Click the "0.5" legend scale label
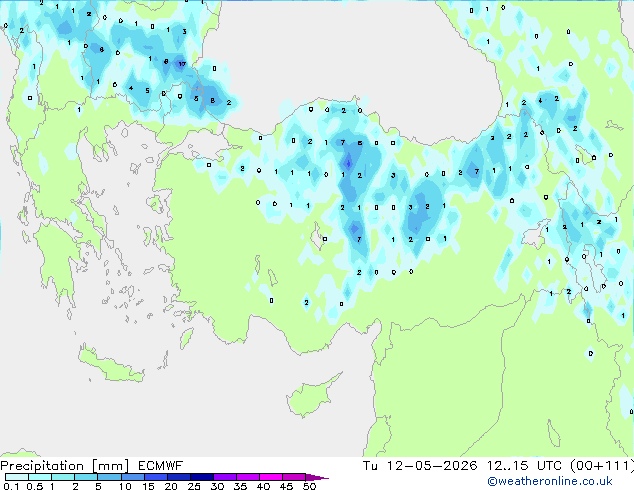The height and width of the screenshot is (490, 634). (35, 486)
